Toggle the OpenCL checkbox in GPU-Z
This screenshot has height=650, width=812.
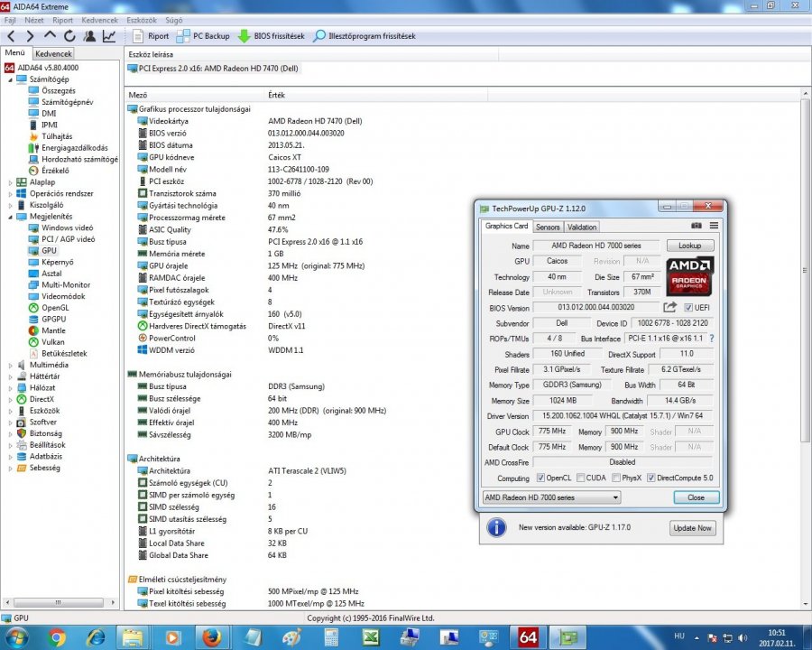pyautogui.click(x=540, y=478)
